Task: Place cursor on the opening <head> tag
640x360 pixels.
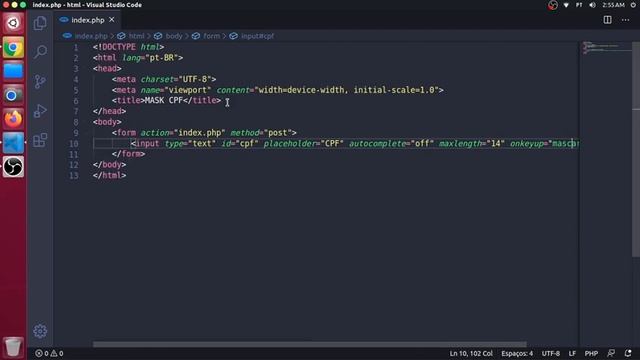Action: click(107, 69)
